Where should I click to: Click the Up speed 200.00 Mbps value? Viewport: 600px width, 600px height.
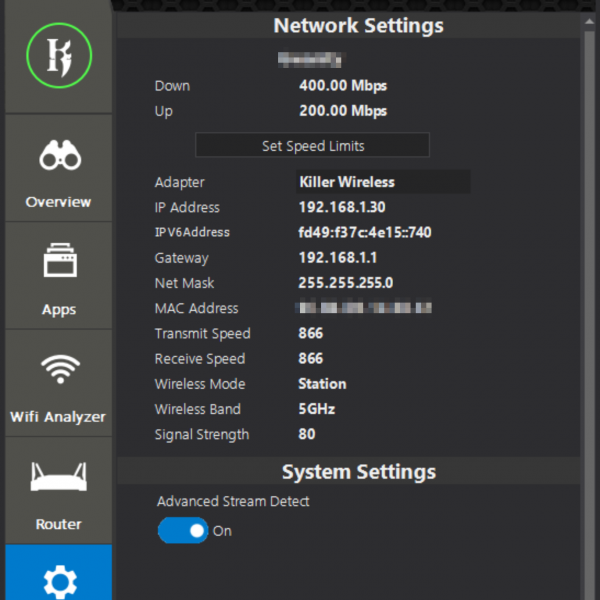[343, 111]
